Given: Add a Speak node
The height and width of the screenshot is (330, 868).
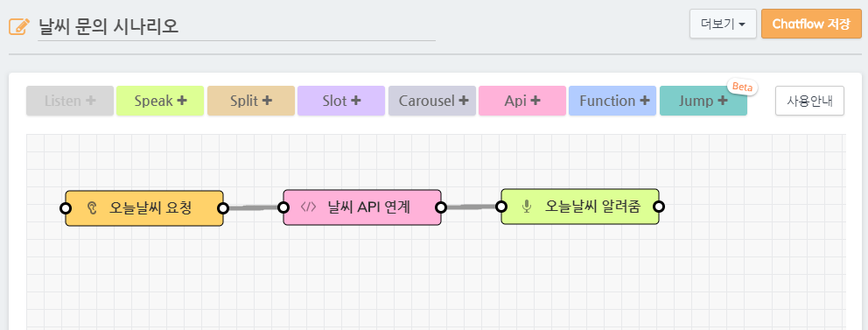Looking at the screenshot, I should (x=160, y=101).
